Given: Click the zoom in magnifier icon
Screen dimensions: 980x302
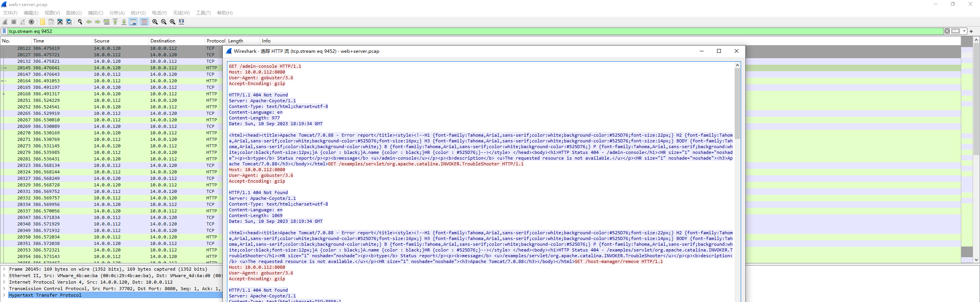Looking at the screenshot, I should (x=155, y=22).
